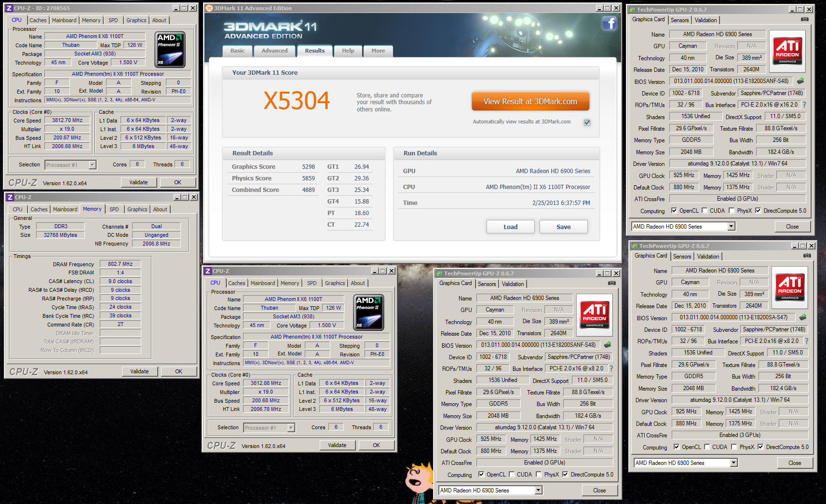826x504 pixels.
Task: Click Graphics Score value 5298
Action: 309,167
